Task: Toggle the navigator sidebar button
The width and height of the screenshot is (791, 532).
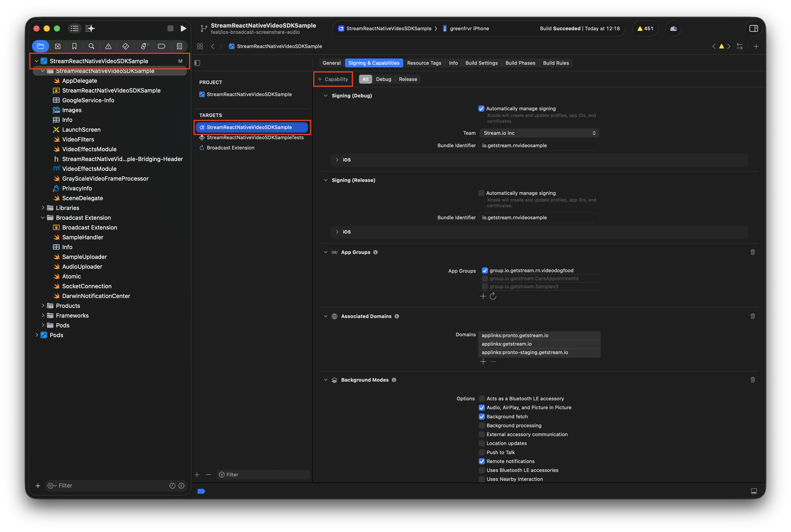Action: coord(74,28)
